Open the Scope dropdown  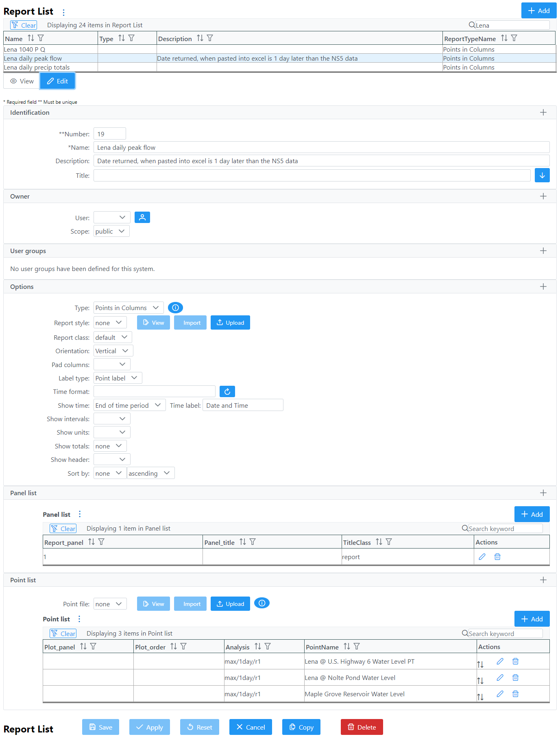[111, 231]
